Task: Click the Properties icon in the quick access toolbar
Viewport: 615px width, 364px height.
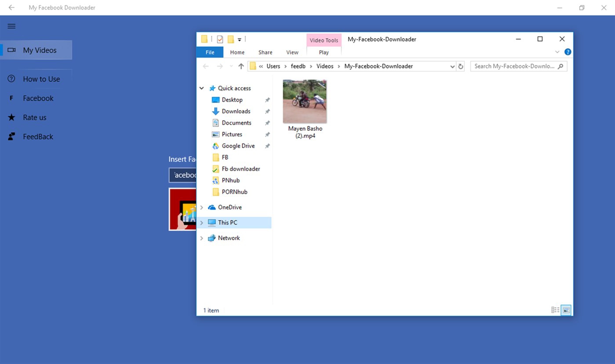Action: [220, 40]
